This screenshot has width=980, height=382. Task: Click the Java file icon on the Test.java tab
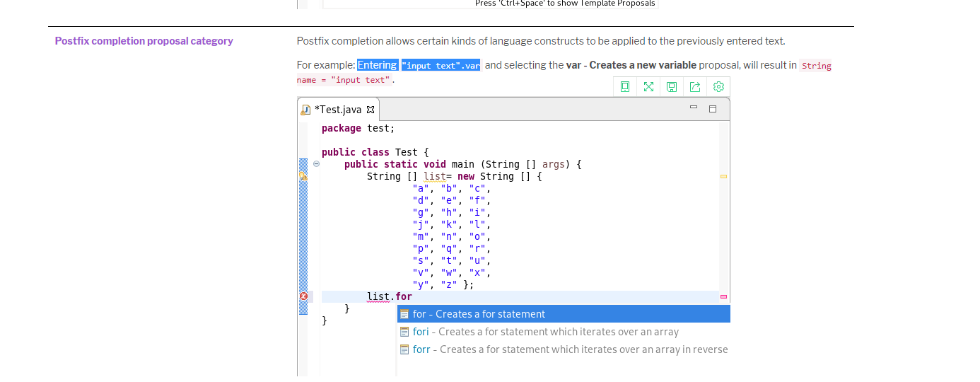(x=305, y=110)
